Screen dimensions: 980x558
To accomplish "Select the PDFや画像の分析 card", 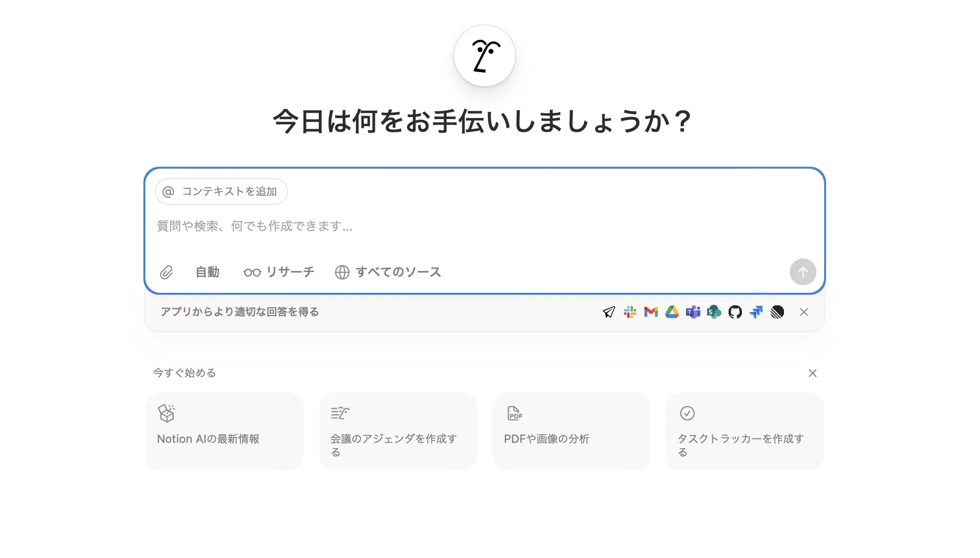I will [x=571, y=431].
